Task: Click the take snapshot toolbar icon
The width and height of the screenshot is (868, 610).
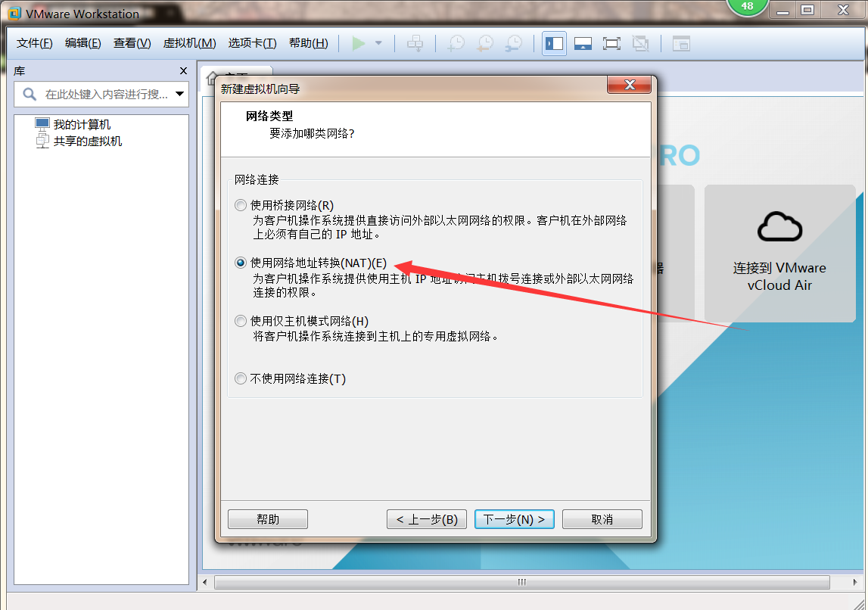Action: 456,43
